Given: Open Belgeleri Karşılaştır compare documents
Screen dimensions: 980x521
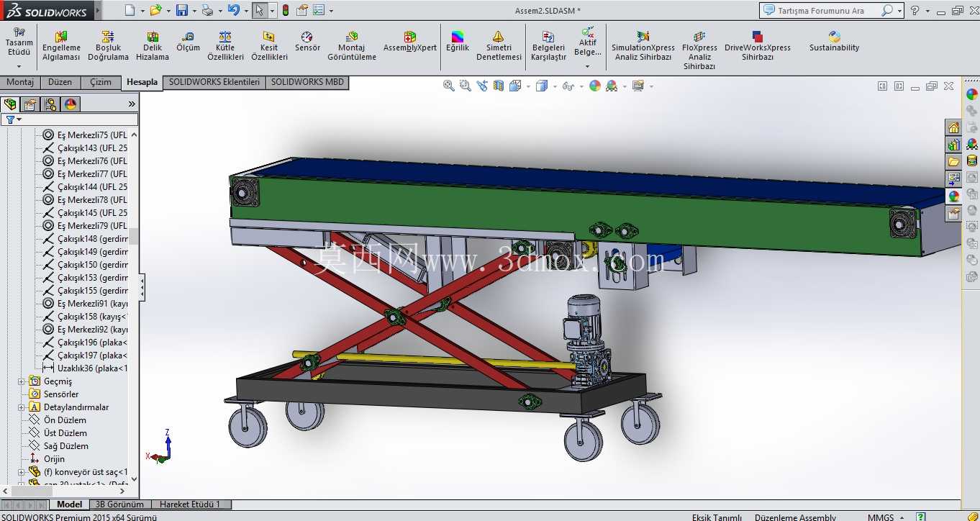Looking at the screenshot, I should [x=548, y=45].
